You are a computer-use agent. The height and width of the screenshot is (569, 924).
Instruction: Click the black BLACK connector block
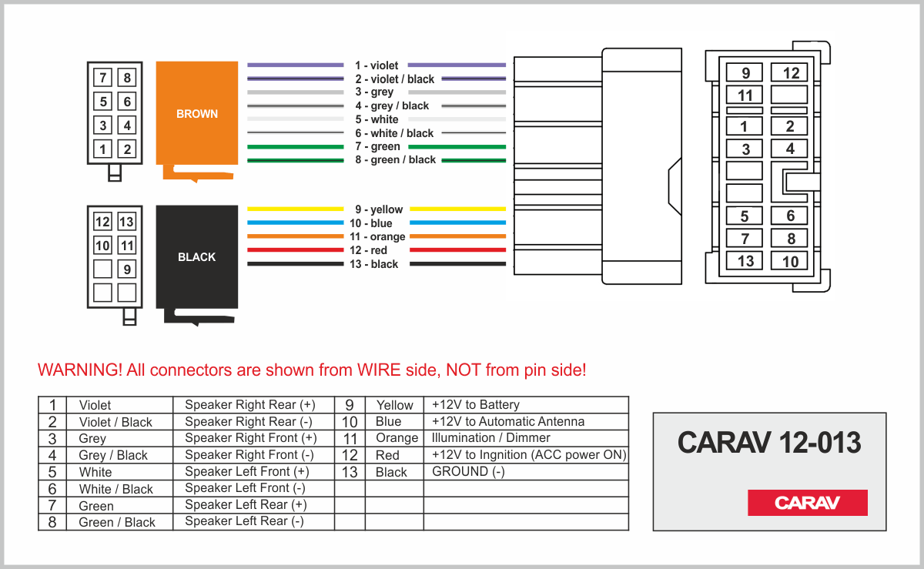click(x=196, y=256)
